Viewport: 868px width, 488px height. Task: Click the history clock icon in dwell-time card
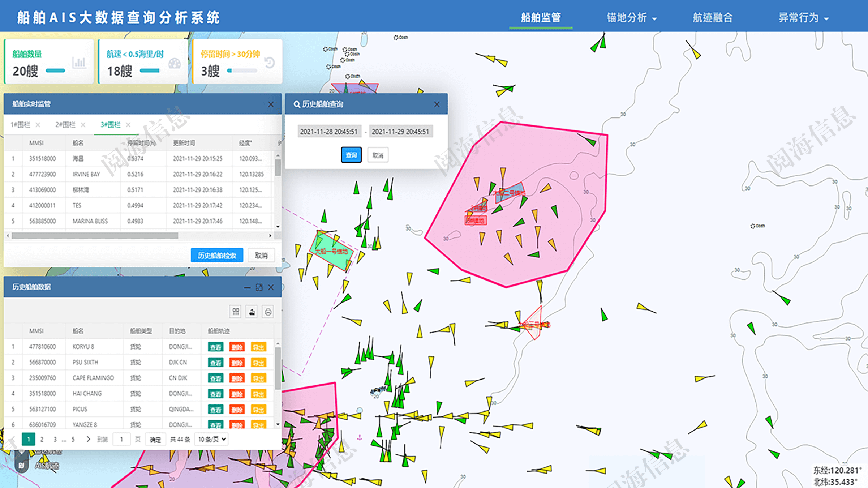click(269, 63)
